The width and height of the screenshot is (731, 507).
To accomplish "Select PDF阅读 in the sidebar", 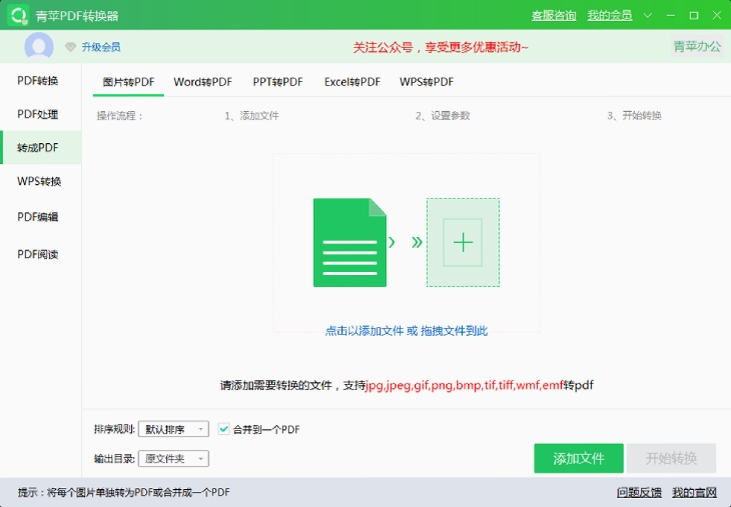I will (x=41, y=254).
